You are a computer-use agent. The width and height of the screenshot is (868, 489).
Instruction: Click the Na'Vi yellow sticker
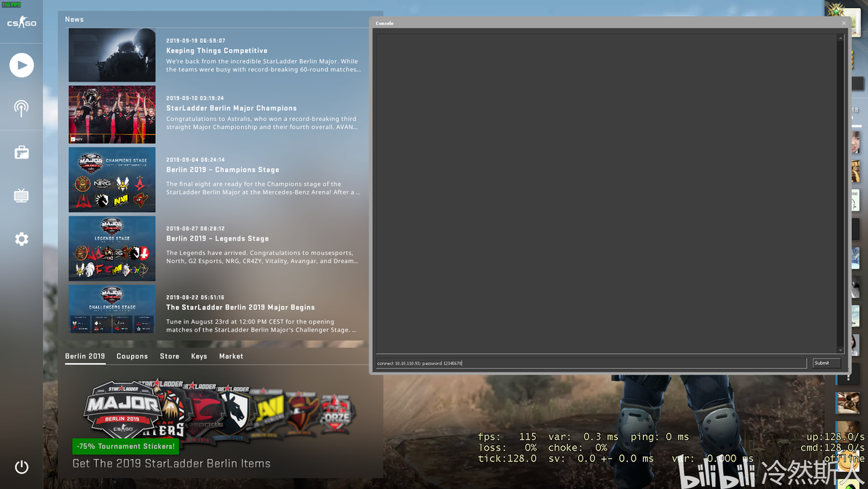tap(268, 412)
